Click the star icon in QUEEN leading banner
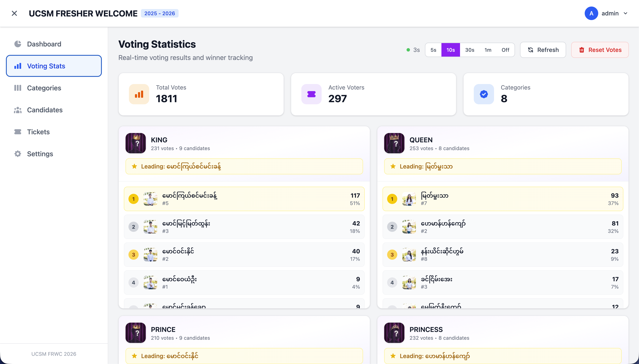The height and width of the screenshot is (364, 639). (x=393, y=166)
